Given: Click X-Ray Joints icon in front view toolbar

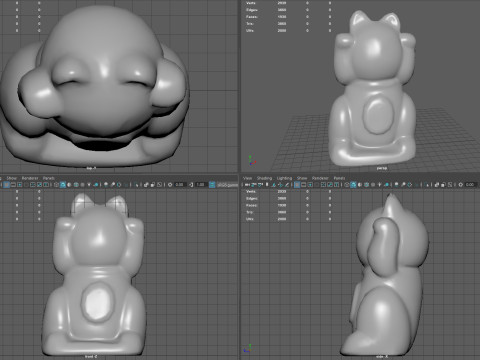Looking at the screenshot, I should (160, 184).
